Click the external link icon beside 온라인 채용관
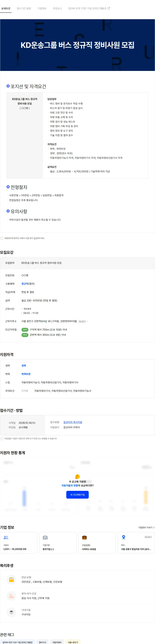The image size is (155, 644). click(109, 8)
